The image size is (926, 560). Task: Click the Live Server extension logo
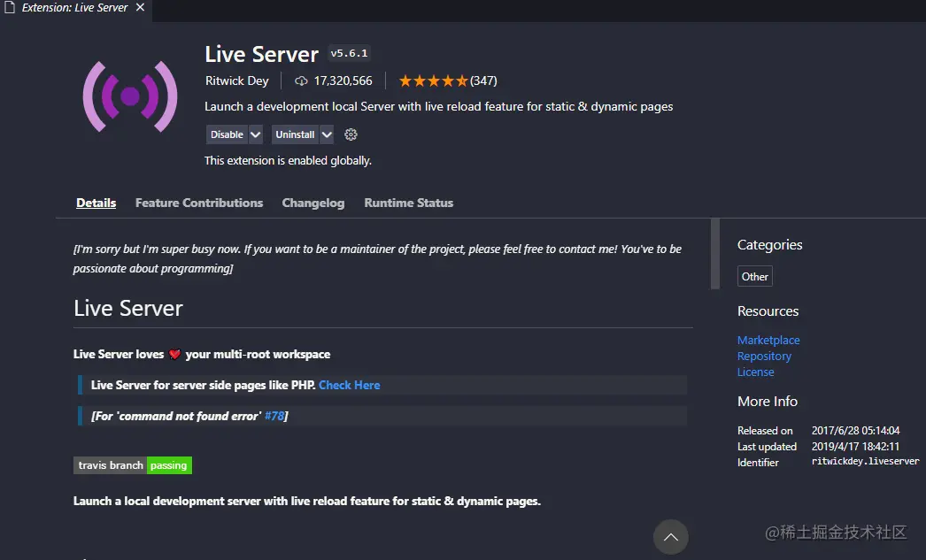(x=130, y=96)
